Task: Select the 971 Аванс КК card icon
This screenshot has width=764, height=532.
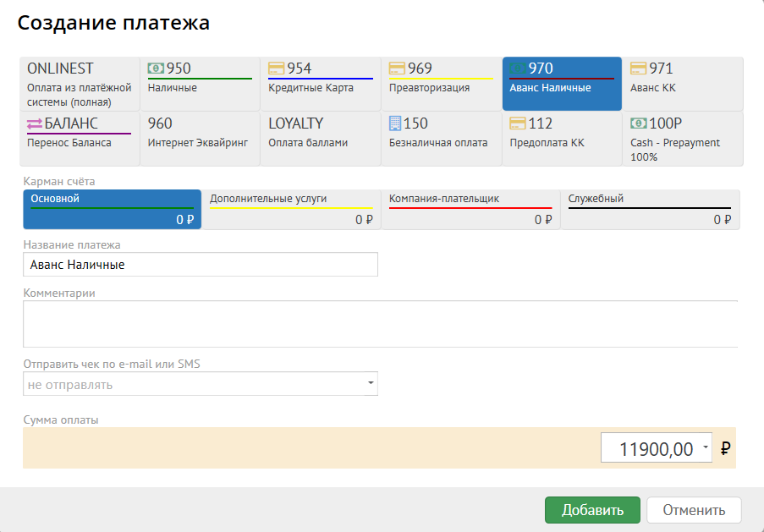Action: click(639, 69)
